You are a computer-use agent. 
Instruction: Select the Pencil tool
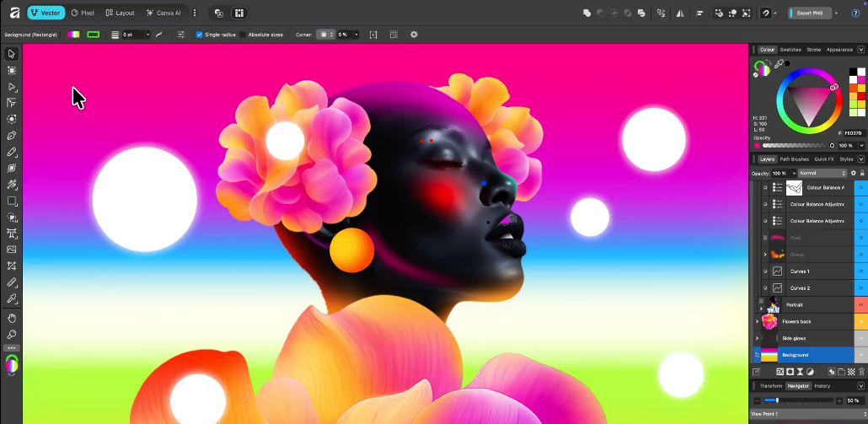pyautogui.click(x=12, y=153)
